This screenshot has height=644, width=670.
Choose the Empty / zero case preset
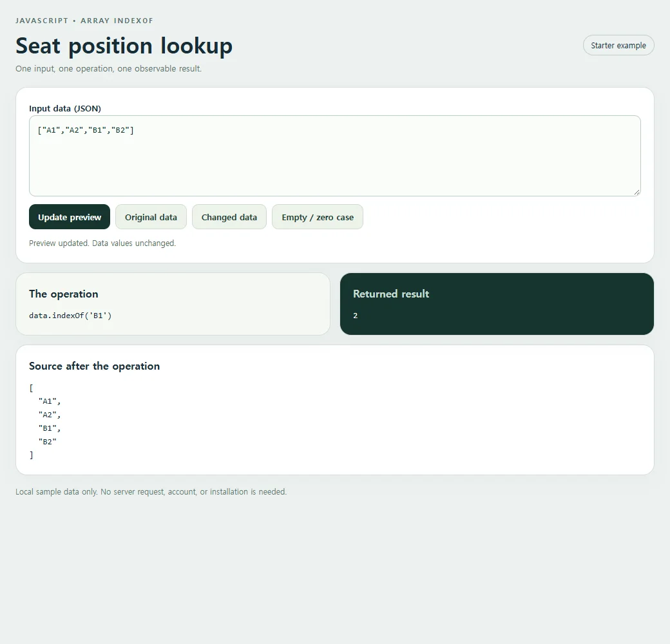point(318,217)
